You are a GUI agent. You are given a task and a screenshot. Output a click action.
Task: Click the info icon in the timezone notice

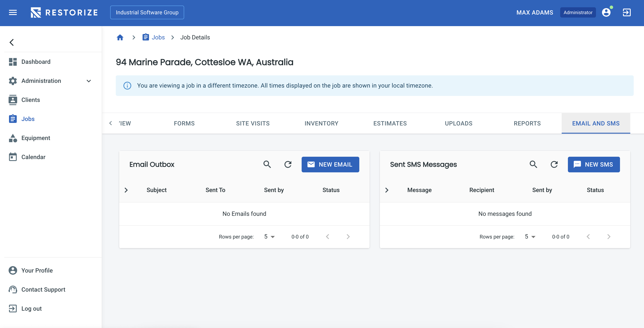[x=127, y=86]
